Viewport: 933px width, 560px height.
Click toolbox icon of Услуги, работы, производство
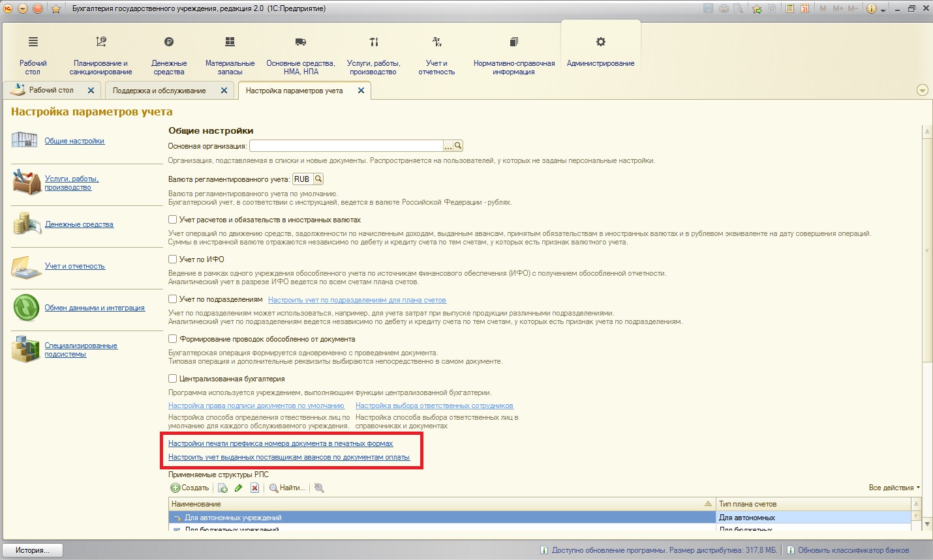click(x=26, y=182)
